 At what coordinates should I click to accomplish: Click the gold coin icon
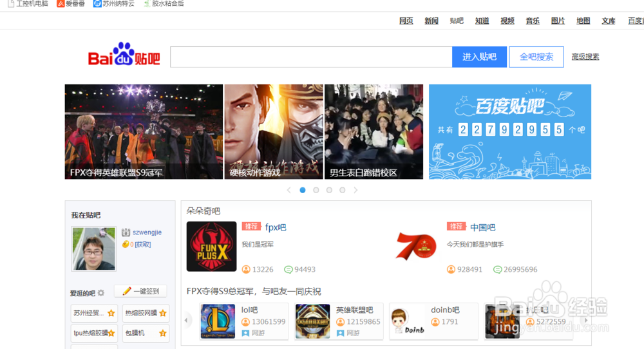[126, 244]
